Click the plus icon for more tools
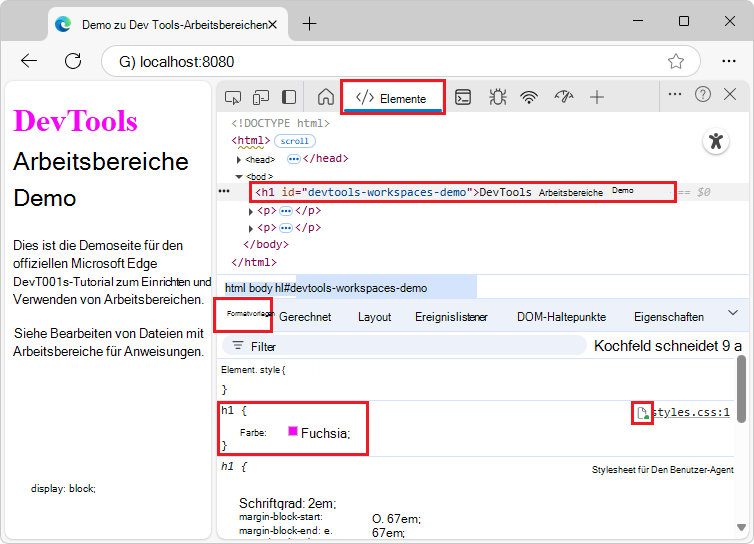754x544 pixels. [x=597, y=97]
